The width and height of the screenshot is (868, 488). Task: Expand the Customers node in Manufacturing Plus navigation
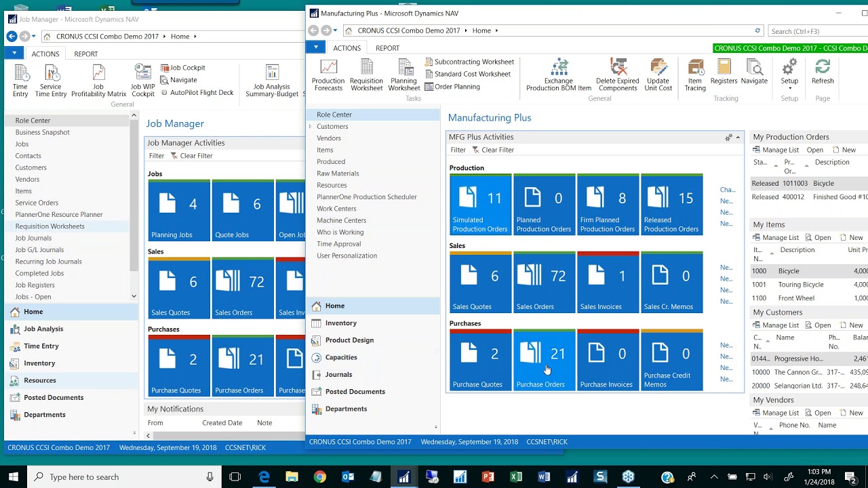311,127
